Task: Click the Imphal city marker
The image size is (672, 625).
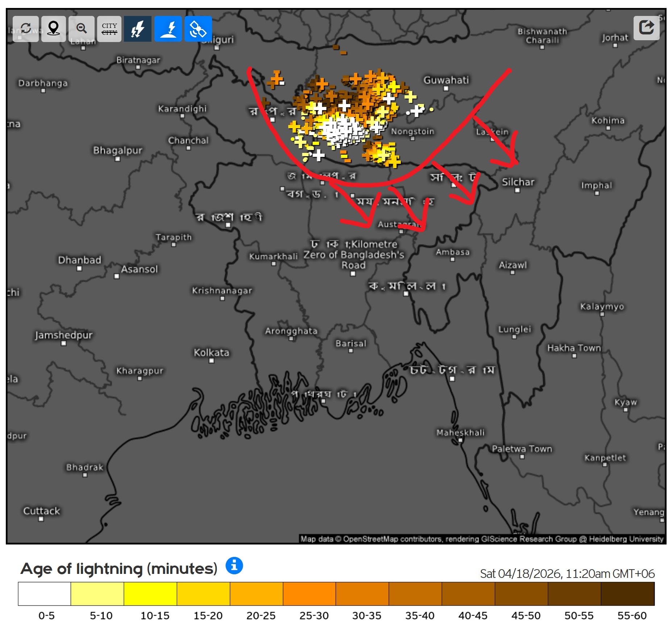Action: coord(597,193)
